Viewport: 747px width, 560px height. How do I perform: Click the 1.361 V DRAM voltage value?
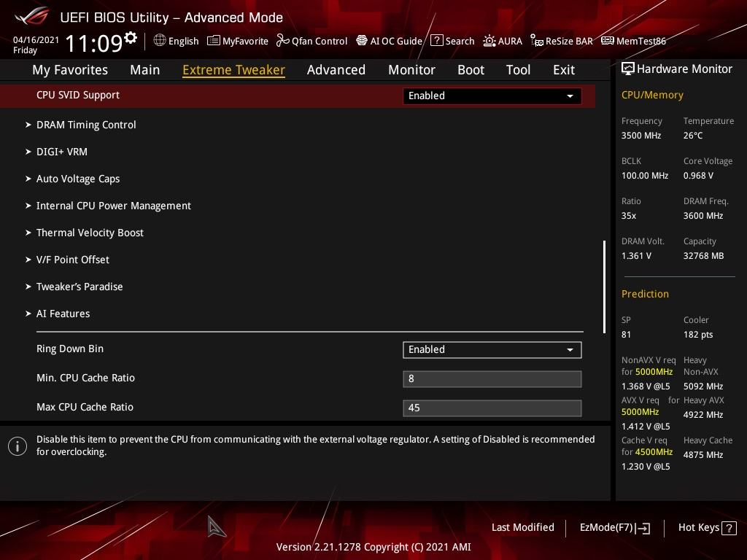click(x=636, y=256)
